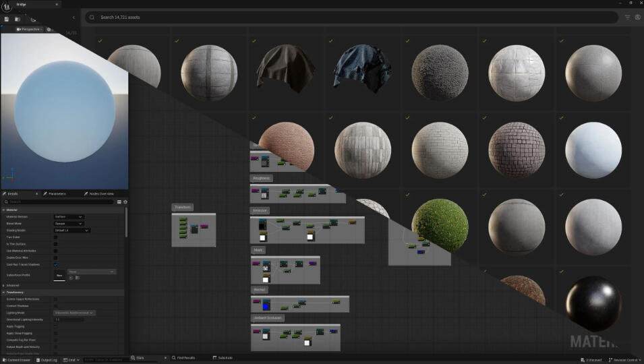The width and height of the screenshot is (644, 364).
Task: Open the Shading Model dropdown
Action: coord(72,231)
